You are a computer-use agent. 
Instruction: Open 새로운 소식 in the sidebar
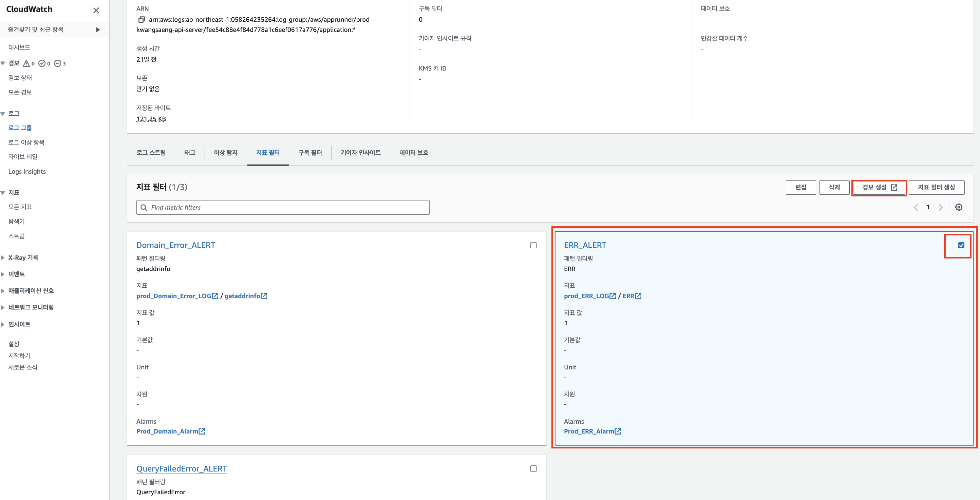click(x=23, y=367)
